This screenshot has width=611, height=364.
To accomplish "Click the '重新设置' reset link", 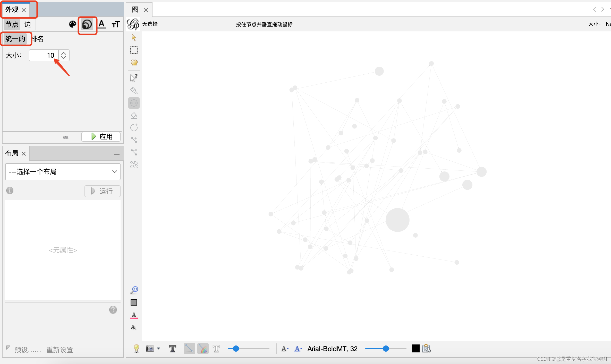I will (60, 350).
